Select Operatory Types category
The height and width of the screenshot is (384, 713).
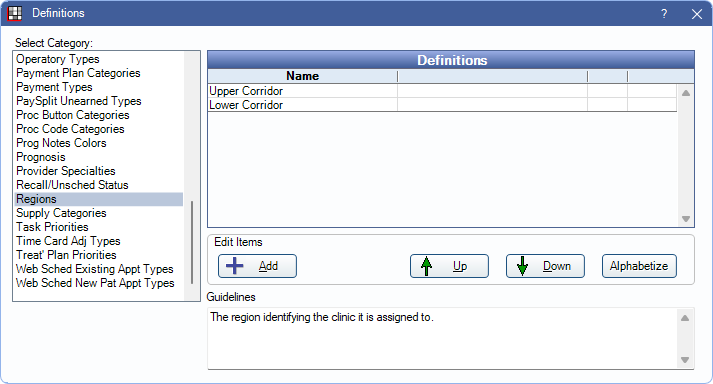click(x=99, y=59)
